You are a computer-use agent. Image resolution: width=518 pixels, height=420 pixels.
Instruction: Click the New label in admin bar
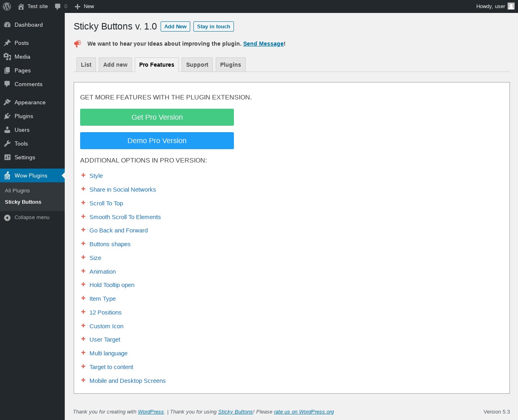click(x=89, y=6)
